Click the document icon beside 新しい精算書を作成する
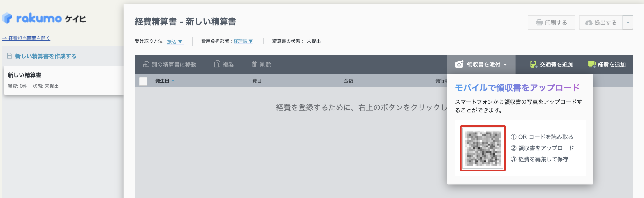The height and width of the screenshot is (198, 644). click(x=10, y=56)
